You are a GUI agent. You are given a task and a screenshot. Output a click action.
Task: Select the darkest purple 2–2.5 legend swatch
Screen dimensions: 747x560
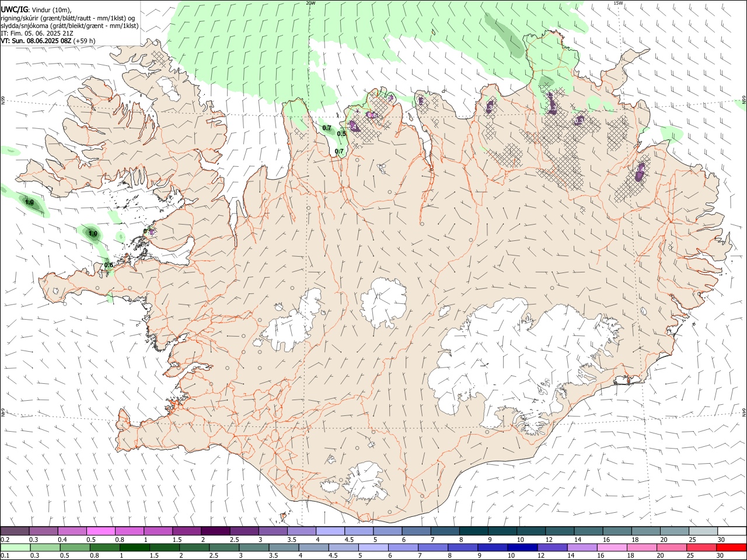pos(215,531)
